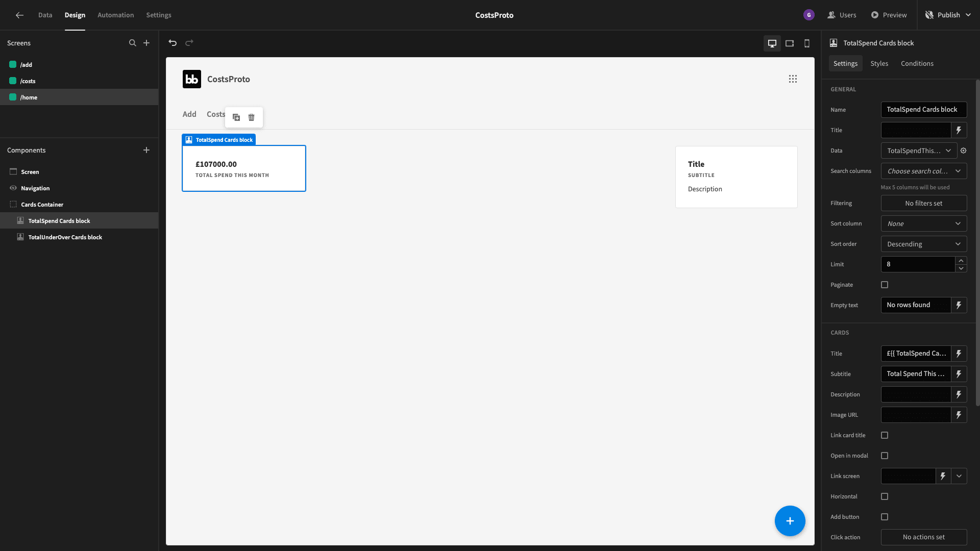Tick the Link card title checkbox
980x551 pixels.
pyautogui.click(x=885, y=435)
